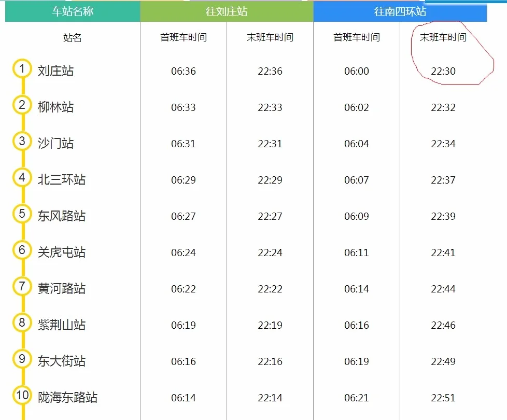The width and height of the screenshot is (507, 420).
Task: Click the 首班车时间 header under 往刘庄站
Action: pyautogui.click(x=182, y=37)
